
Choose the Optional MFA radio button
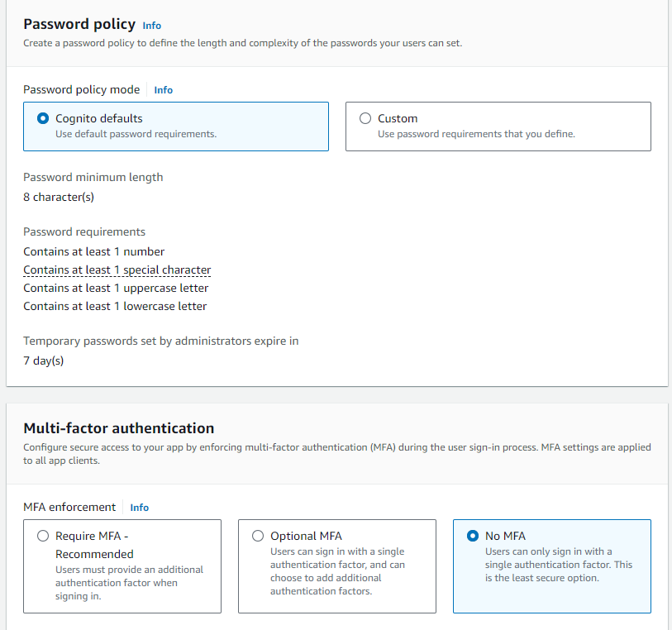pos(258,536)
